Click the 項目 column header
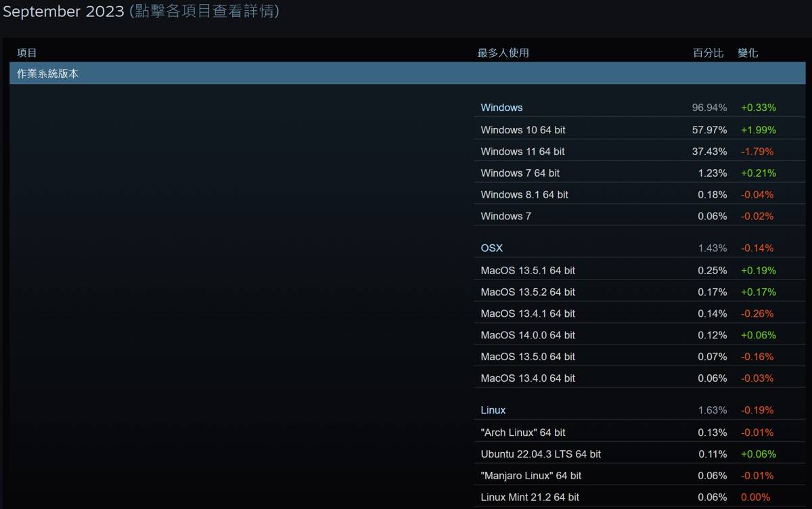Viewport: 812px width, 509px height. click(x=27, y=53)
